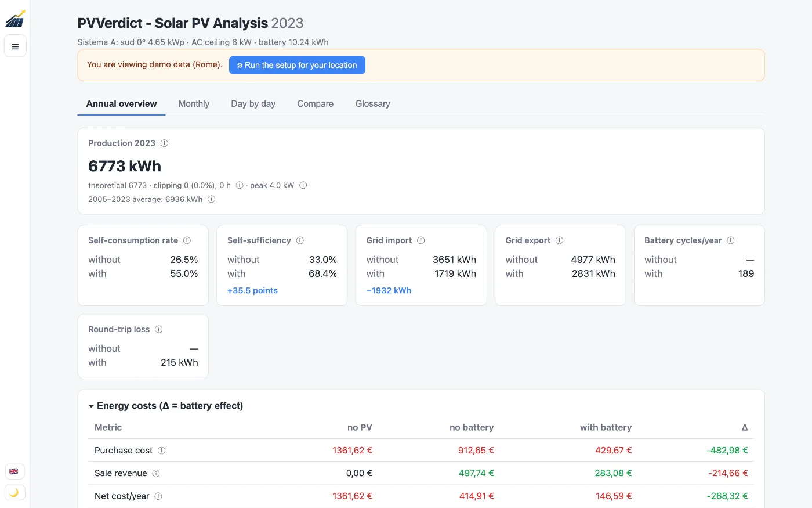The width and height of the screenshot is (812, 508).
Task: Open info icon next to Self-sufficiency
Action: (x=300, y=240)
